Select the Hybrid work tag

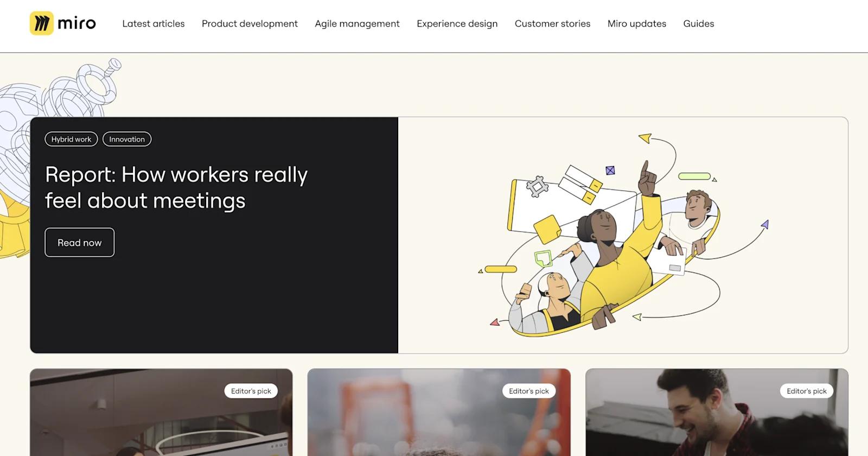71,140
